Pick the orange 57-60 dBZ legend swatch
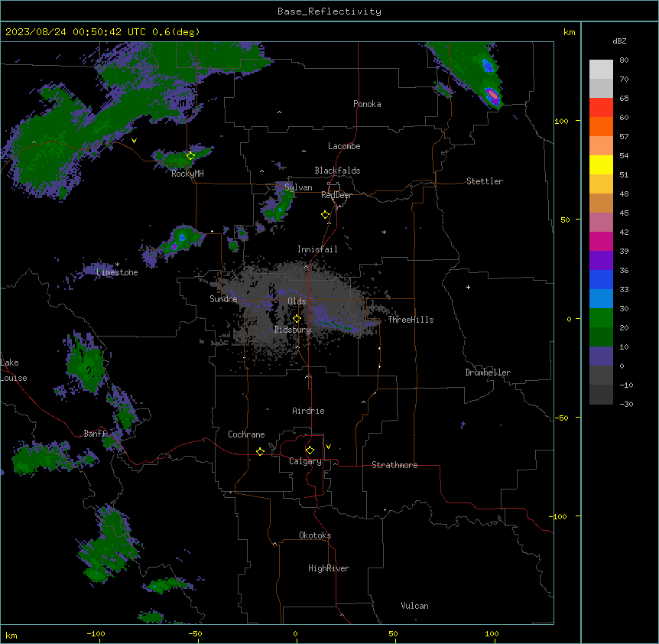This screenshot has width=659, height=644. 601,126
